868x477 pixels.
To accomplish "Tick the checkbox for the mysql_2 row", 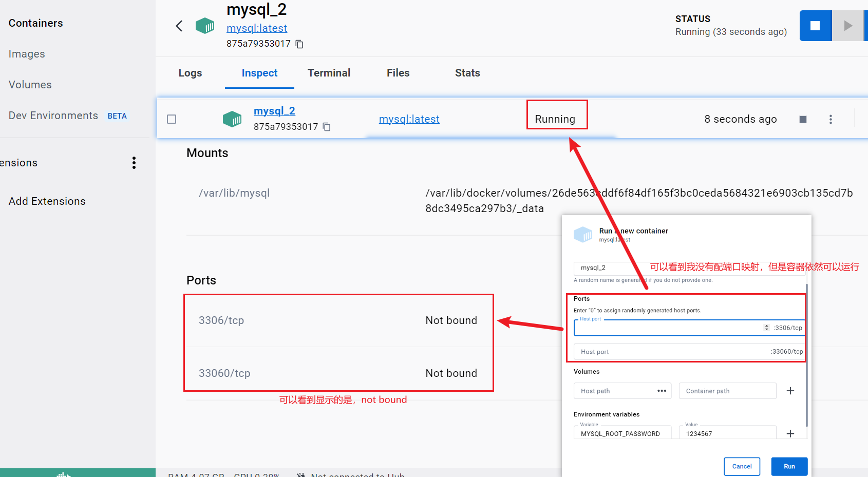I will [172, 119].
